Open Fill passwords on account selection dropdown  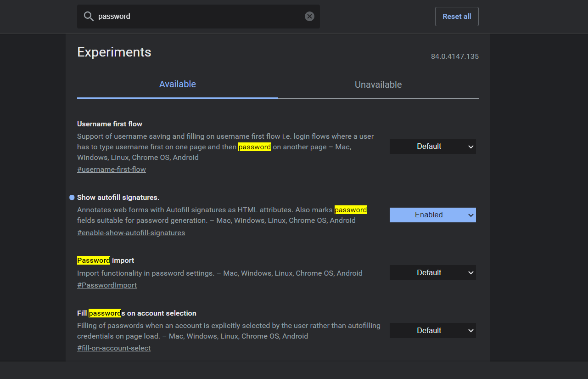click(x=432, y=331)
